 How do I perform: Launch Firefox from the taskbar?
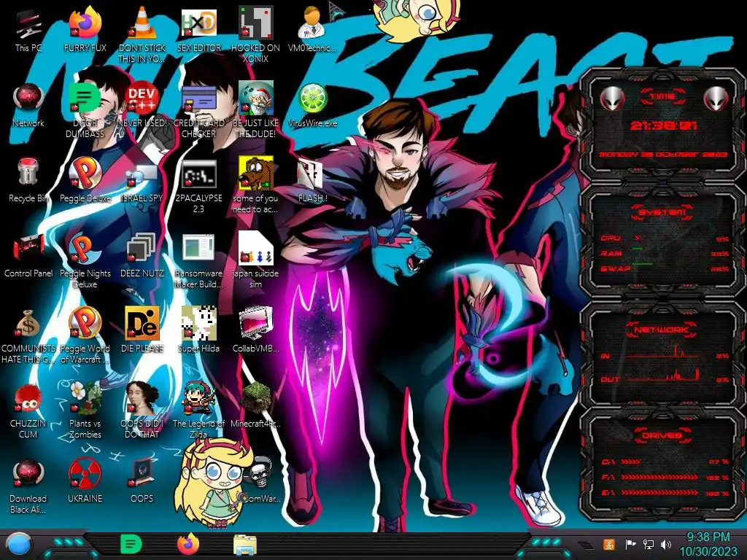point(188,544)
